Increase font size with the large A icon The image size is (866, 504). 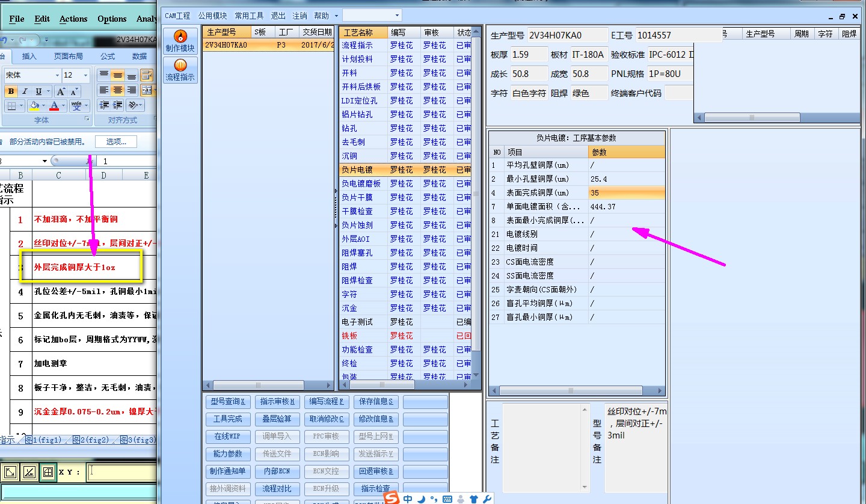pyautogui.click(x=61, y=91)
